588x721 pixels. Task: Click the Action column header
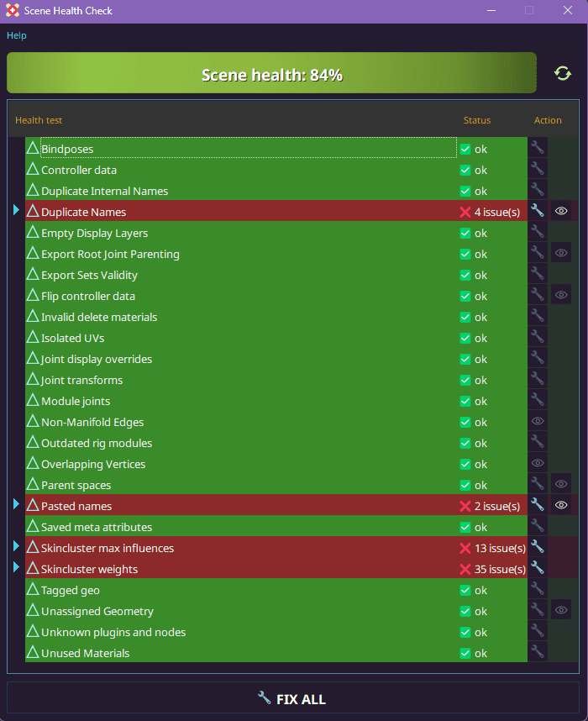548,120
